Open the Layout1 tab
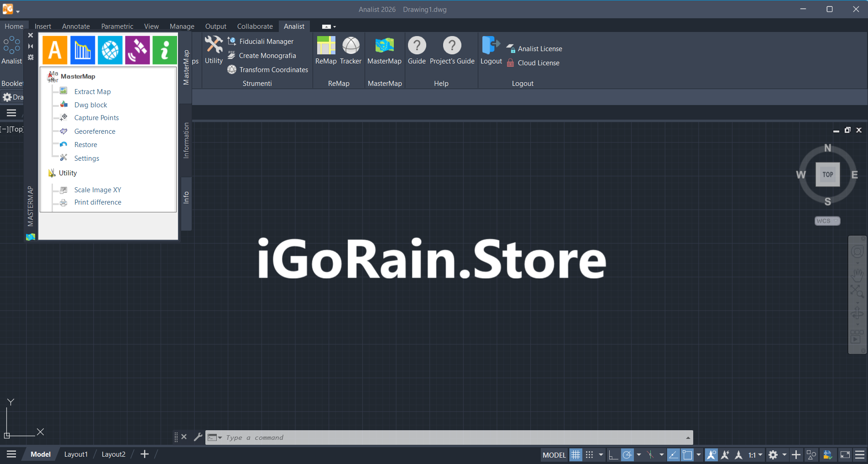Image resolution: width=868 pixels, height=464 pixels. click(76, 454)
